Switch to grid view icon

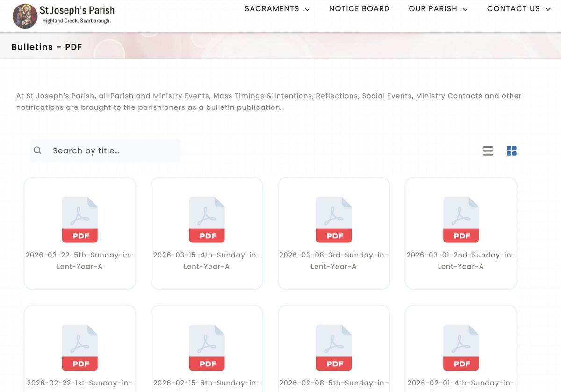click(511, 151)
